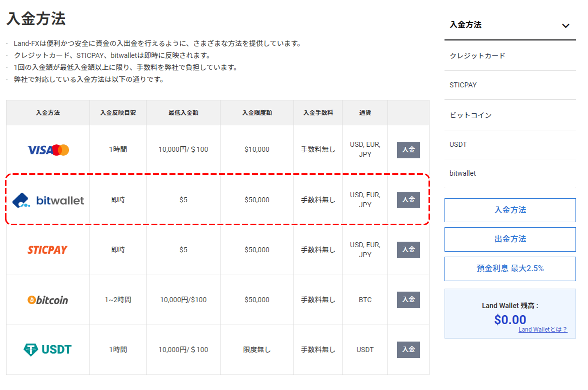
Task: Select the 入金方法 sidebar header
Action: click(510, 25)
